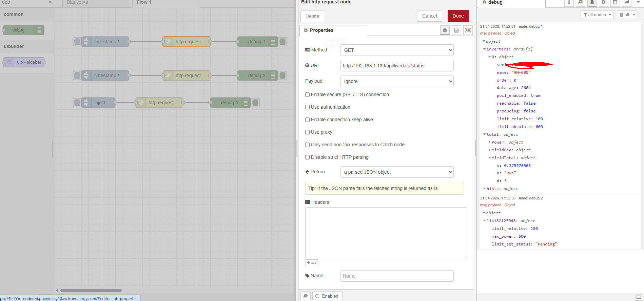This screenshot has height=301, width=644.
Task: Click the URL input field
Action: click(x=397, y=66)
